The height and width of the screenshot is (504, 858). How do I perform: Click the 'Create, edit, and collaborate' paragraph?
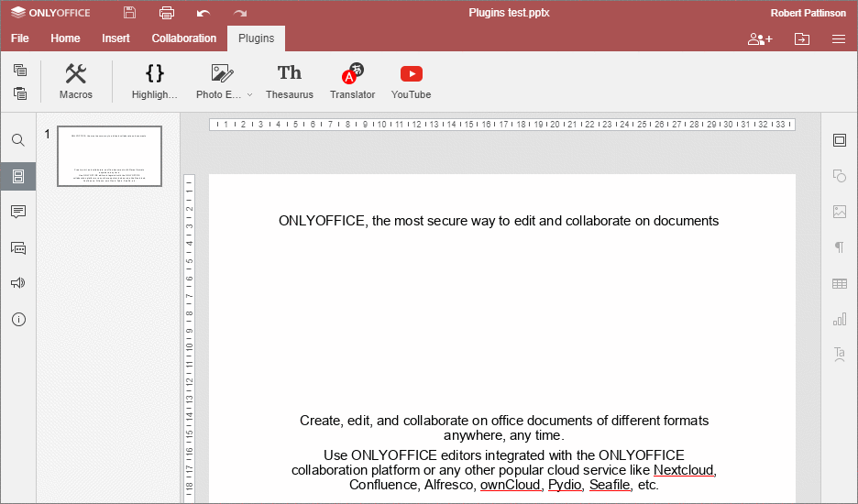tap(504, 428)
